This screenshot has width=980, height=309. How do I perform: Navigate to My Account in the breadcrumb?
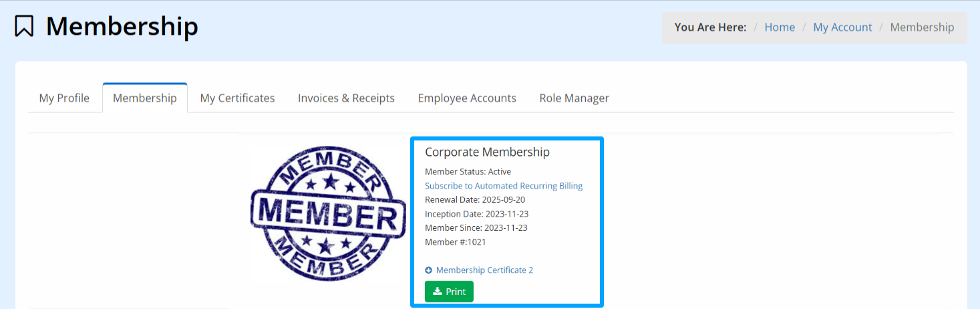tap(842, 27)
